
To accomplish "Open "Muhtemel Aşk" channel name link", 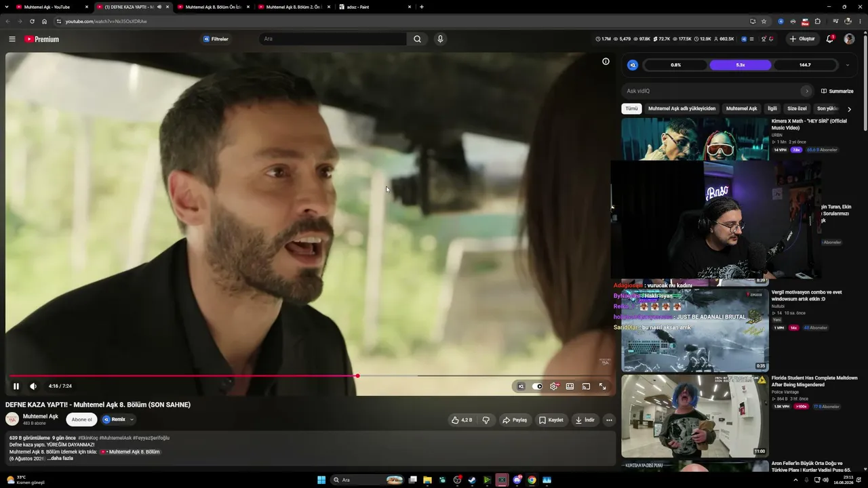I will pyautogui.click(x=41, y=416).
